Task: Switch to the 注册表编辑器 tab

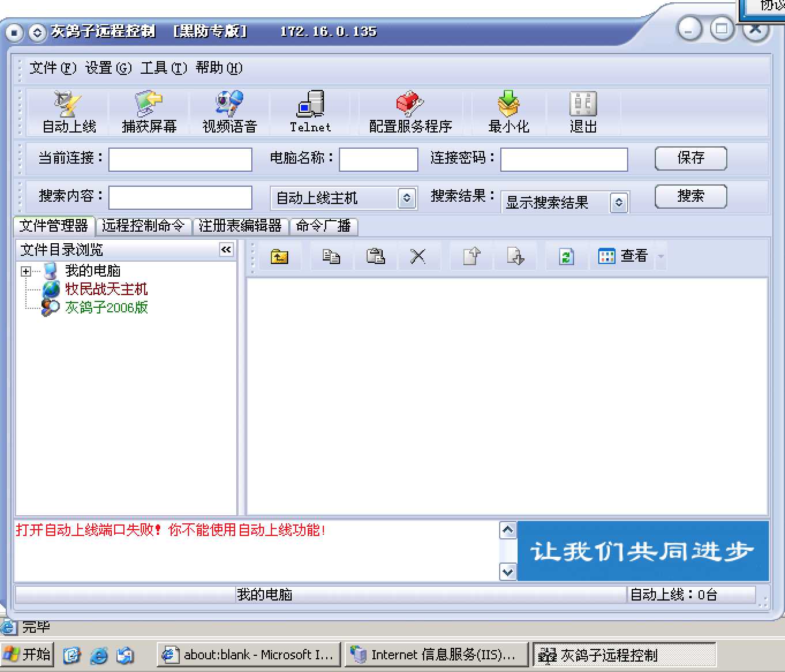Action: tap(240, 226)
